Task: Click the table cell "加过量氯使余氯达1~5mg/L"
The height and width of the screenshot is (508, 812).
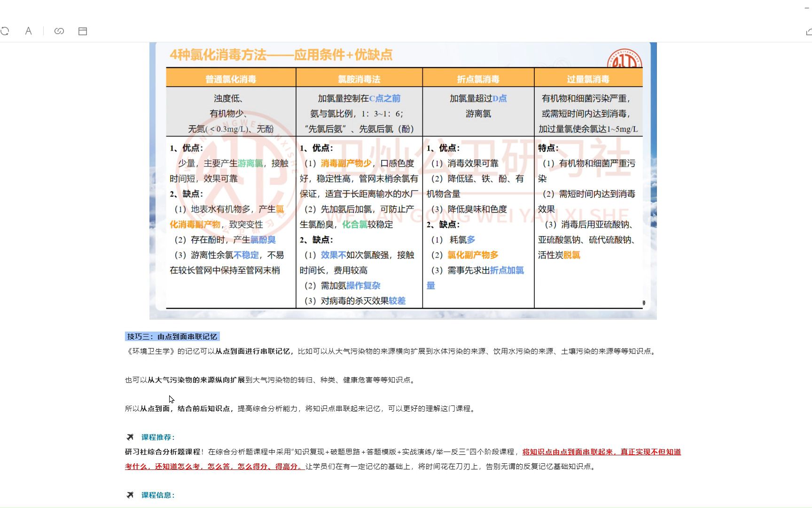Action: [x=588, y=129]
